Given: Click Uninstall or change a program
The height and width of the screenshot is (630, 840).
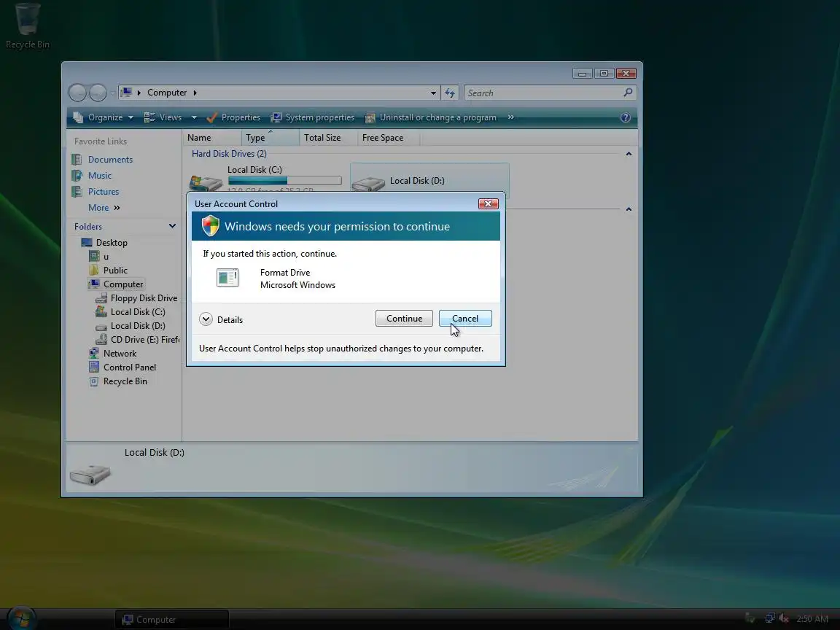Looking at the screenshot, I should point(430,117).
